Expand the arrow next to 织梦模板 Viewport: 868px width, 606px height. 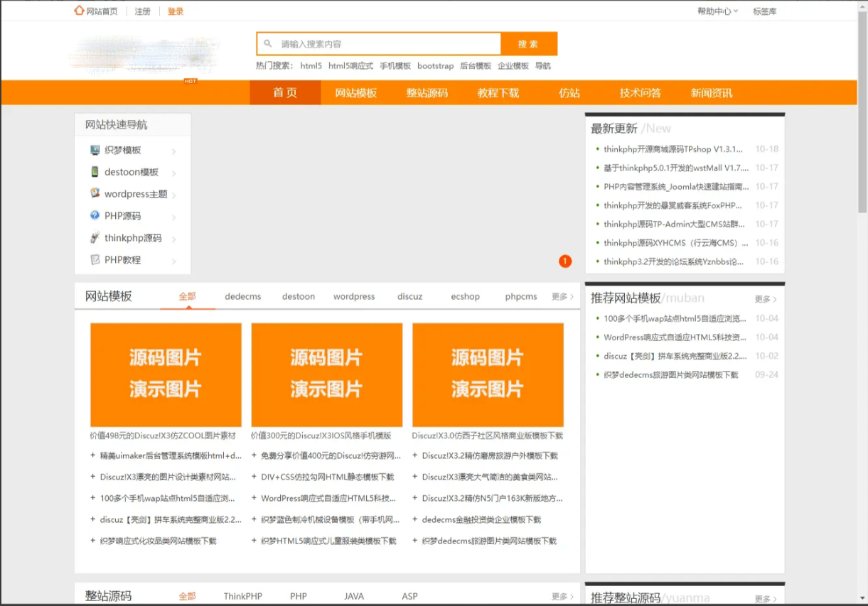[173, 151]
